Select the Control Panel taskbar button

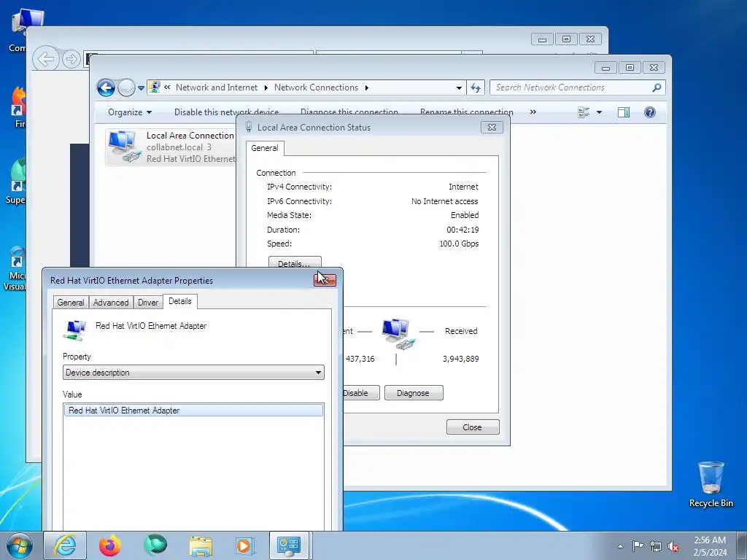point(289,545)
